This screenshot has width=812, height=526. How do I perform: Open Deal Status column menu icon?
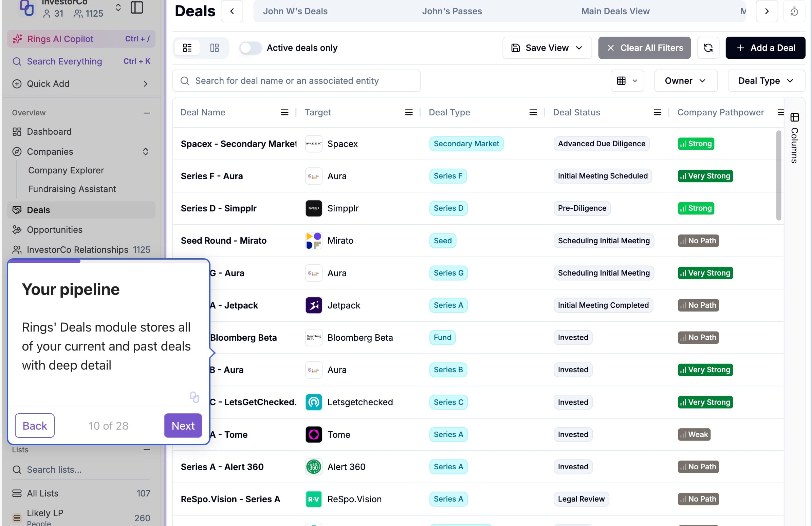coord(657,112)
